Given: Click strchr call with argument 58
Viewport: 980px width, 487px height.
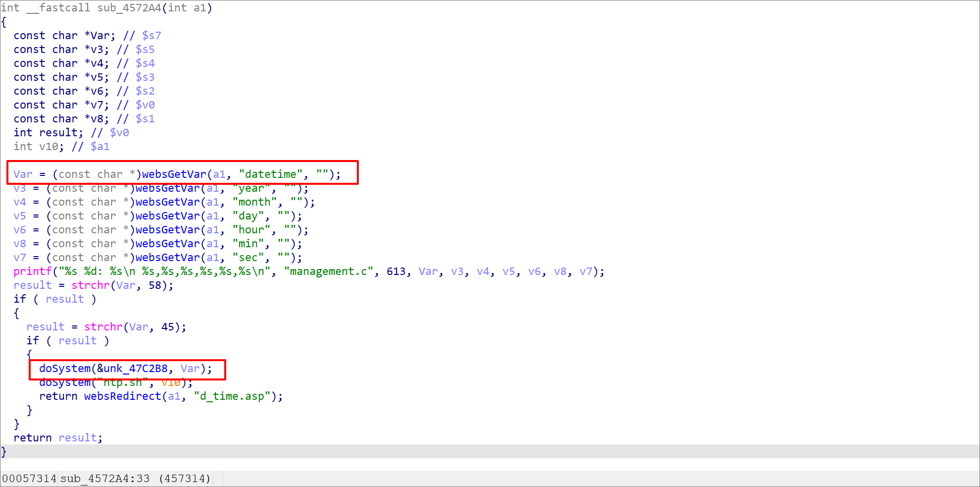Looking at the screenshot, I should pyautogui.click(x=122, y=285).
